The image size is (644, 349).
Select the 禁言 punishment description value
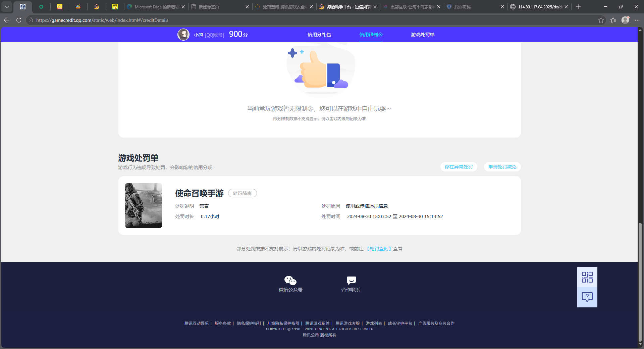[x=204, y=206]
